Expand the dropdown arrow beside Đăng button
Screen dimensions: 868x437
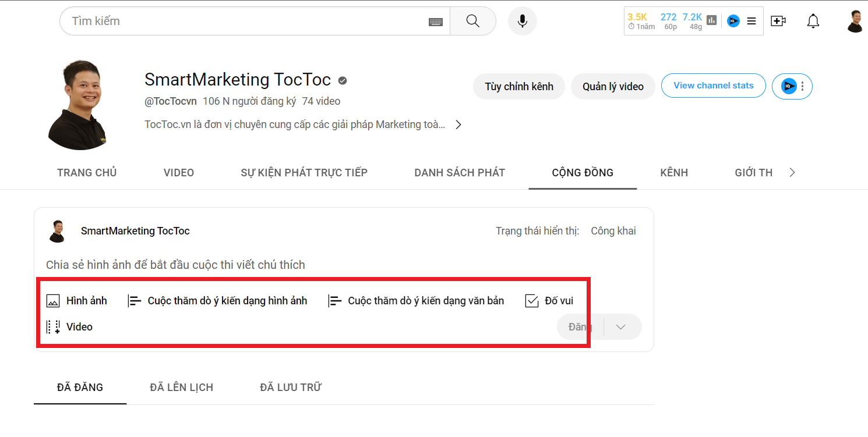620,327
